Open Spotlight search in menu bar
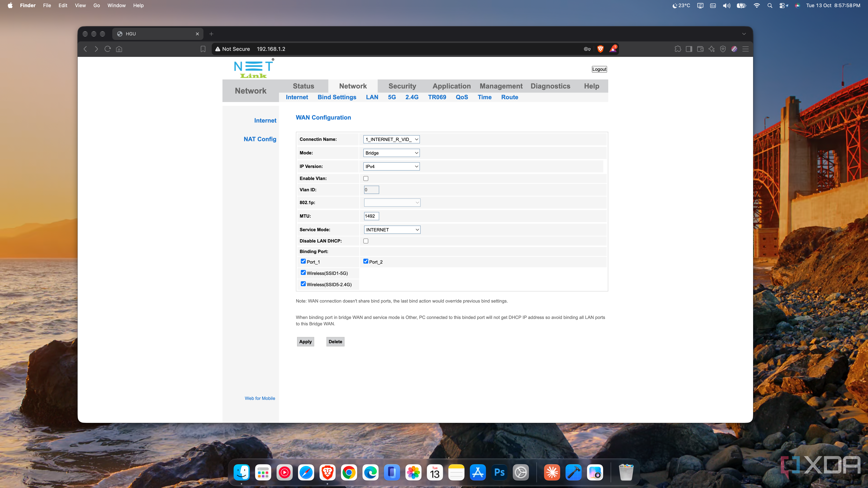This screenshot has width=868, height=488. point(770,5)
